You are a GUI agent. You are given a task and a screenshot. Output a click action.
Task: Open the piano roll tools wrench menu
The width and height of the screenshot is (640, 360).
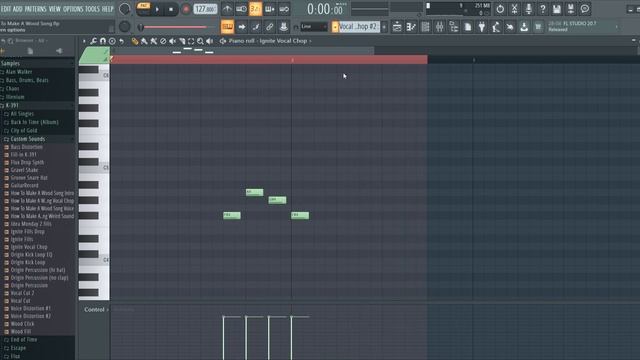point(93,41)
